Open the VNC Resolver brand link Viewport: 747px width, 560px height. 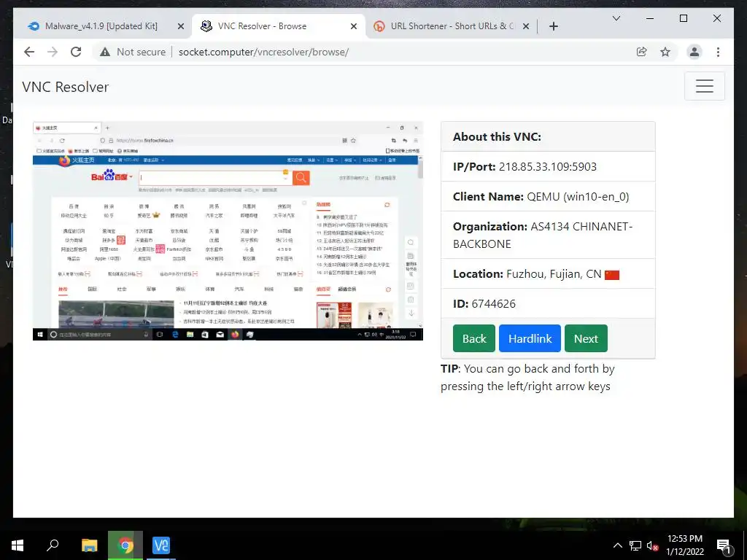click(x=65, y=87)
